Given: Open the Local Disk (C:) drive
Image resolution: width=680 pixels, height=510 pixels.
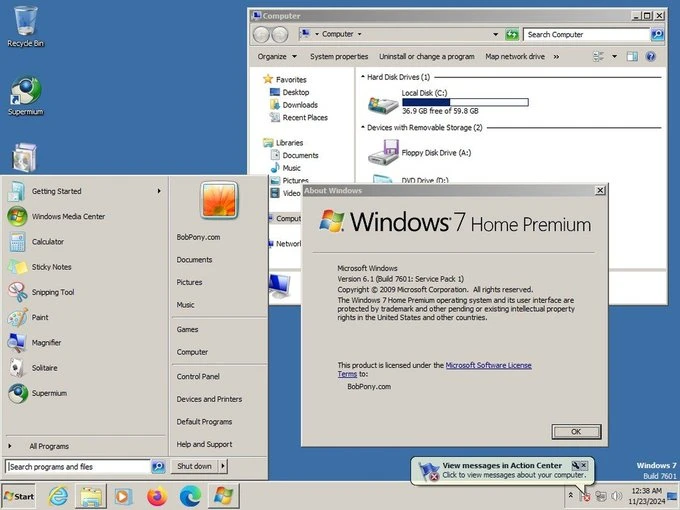Looking at the screenshot, I should (425, 93).
